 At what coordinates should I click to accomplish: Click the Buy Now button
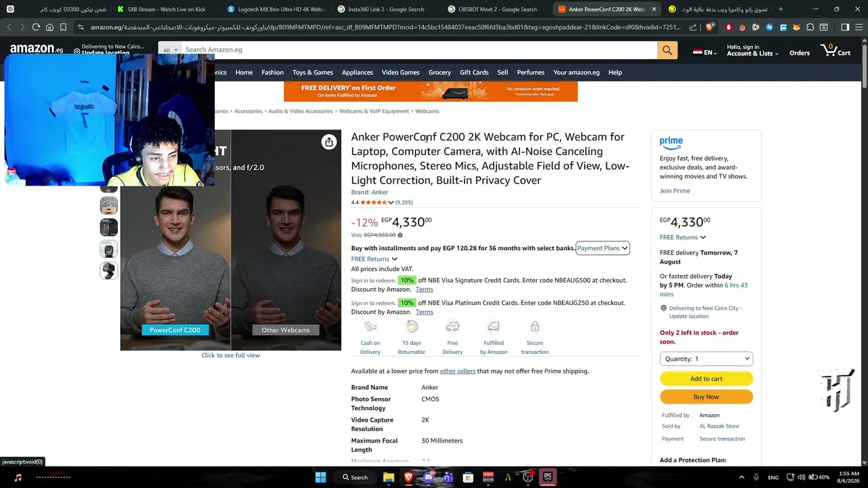pos(706,397)
